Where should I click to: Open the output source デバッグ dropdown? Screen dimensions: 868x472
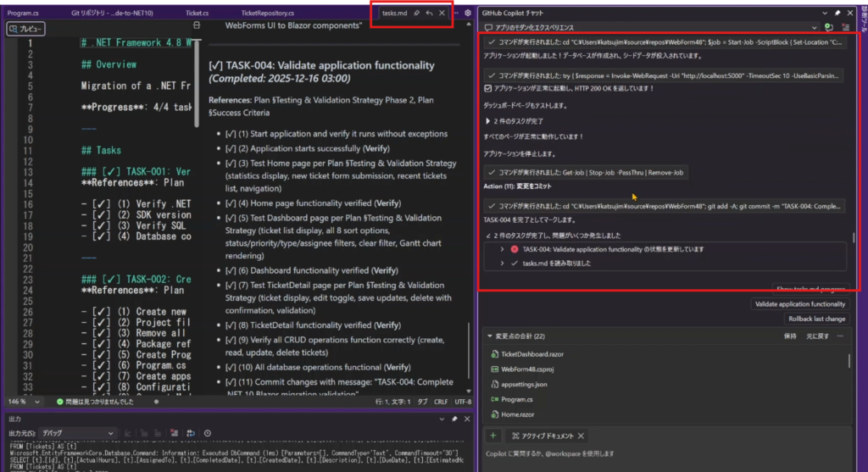(x=85, y=432)
